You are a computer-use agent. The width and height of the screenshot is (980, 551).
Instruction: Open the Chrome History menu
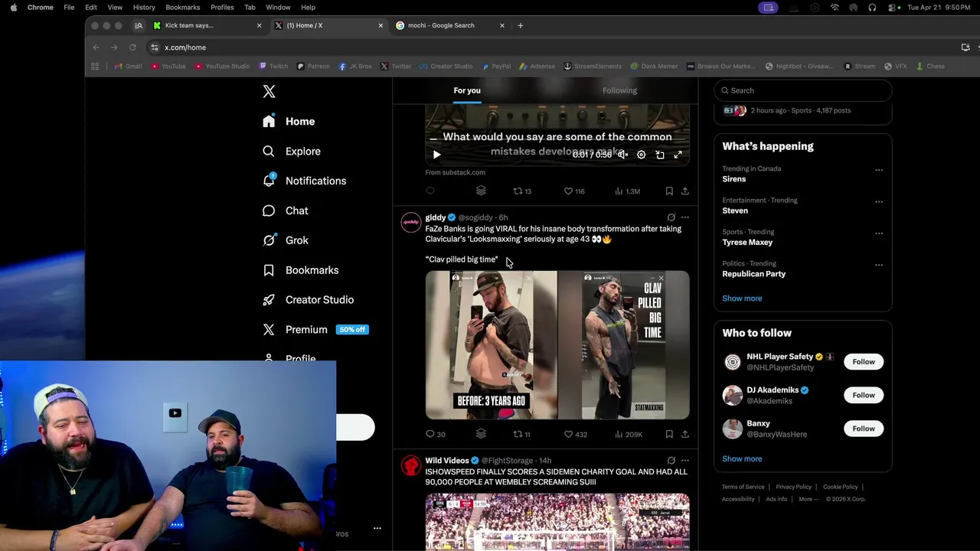coord(144,8)
